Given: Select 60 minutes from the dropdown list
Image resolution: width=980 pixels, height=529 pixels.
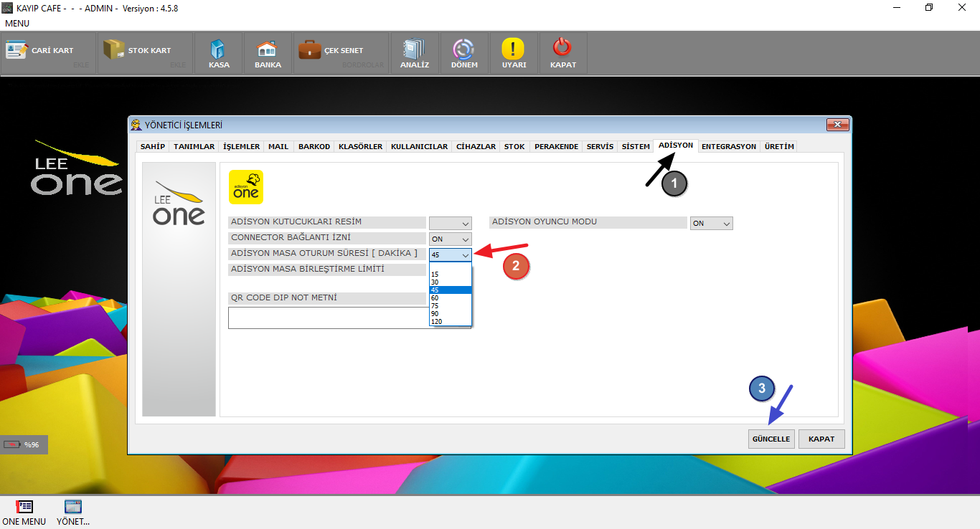Looking at the screenshot, I should point(435,297).
